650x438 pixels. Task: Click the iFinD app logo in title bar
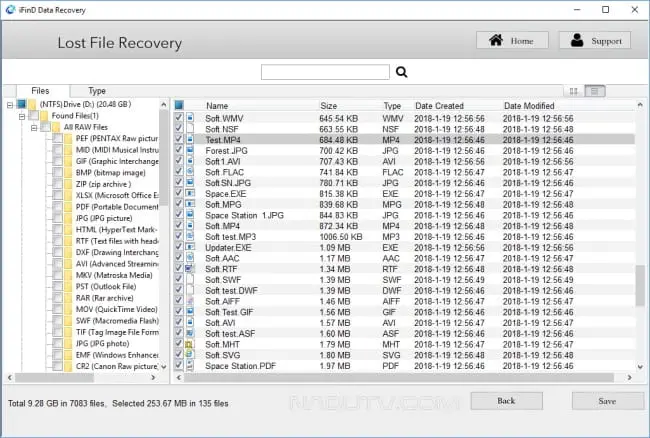pyautogui.click(x=11, y=10)
